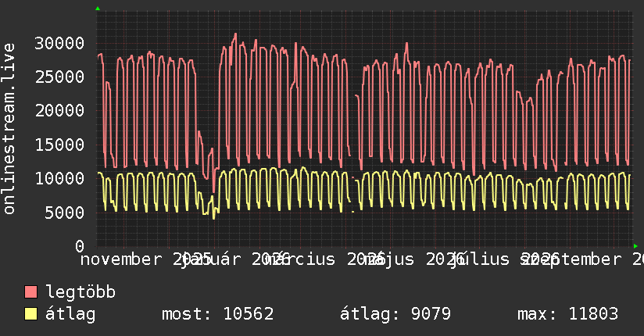Click the onlinestream.live vertical axis title
644x336 pixels.
9,129
